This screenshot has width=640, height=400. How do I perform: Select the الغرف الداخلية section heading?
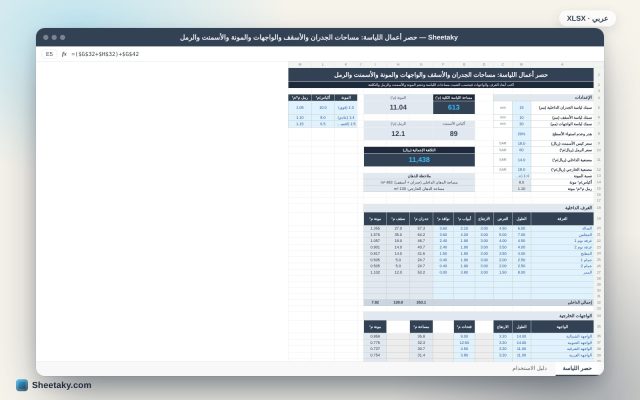click(x=478, y=208)
